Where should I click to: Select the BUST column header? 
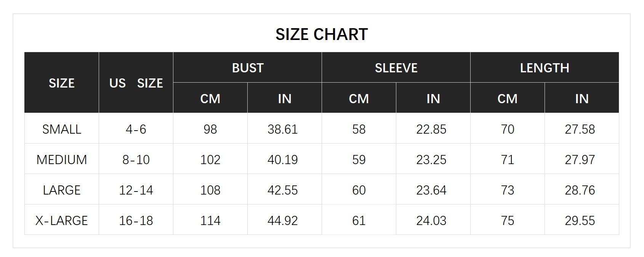point(248,68)
